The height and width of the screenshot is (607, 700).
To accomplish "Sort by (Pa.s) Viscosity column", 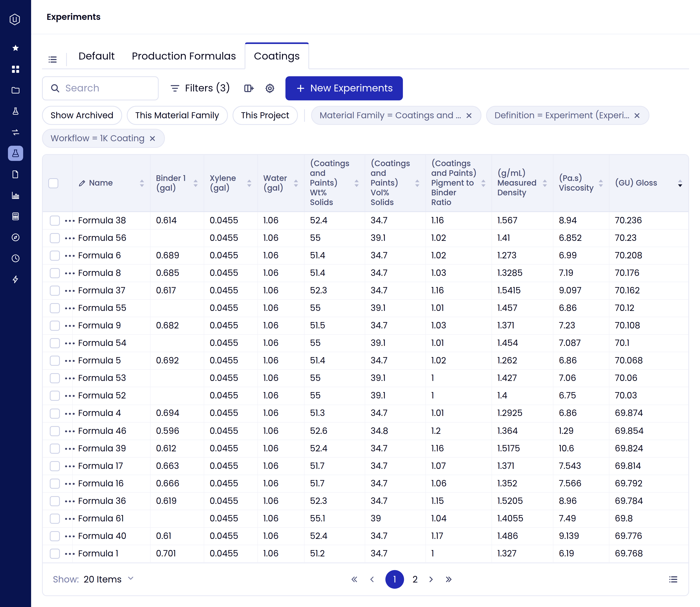I will tap(601, 183).
